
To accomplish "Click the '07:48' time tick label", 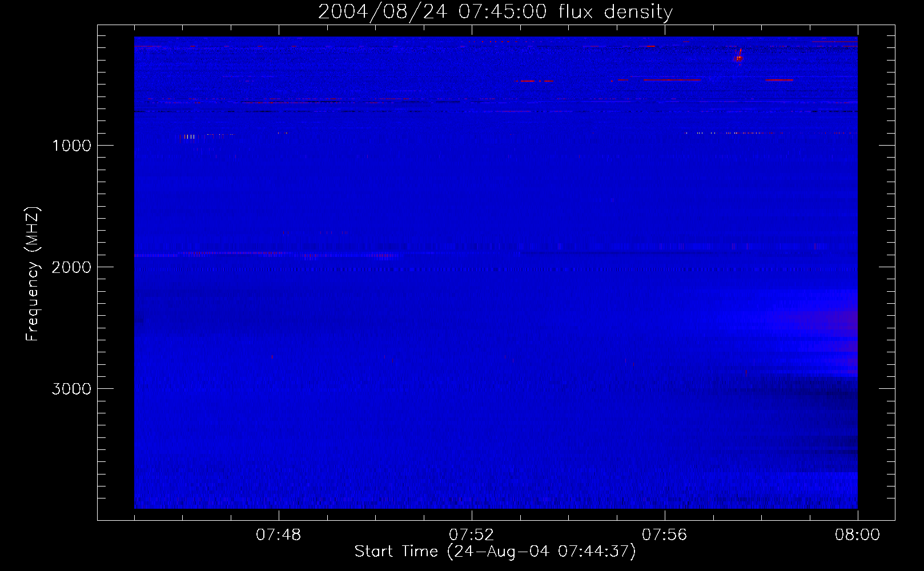I will [278, 535].
